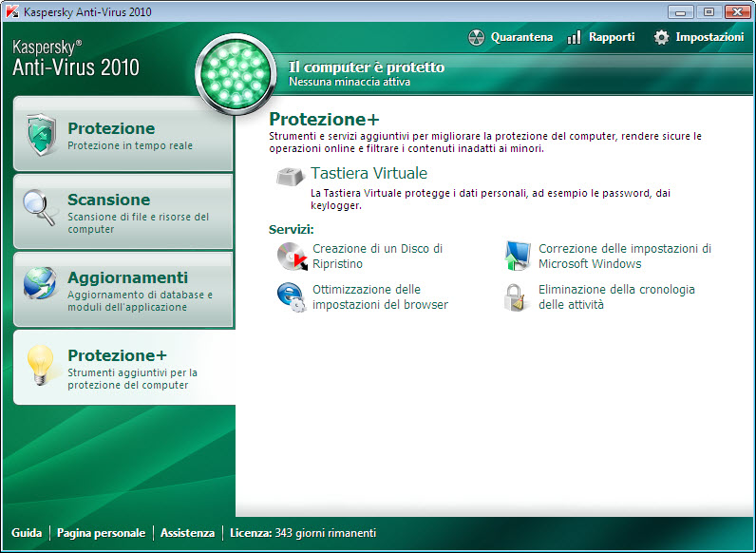Click the Impostazioni gear icon
Viewport: 756px width, 553px height.
coord(661,37)
